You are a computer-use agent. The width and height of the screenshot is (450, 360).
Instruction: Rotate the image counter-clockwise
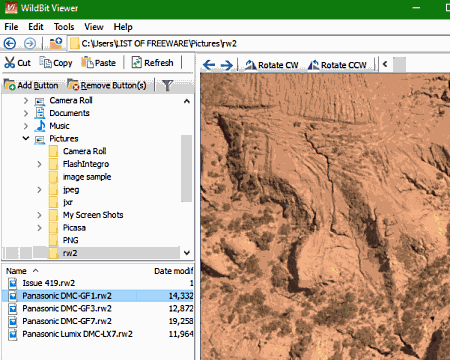coord(337,65)
